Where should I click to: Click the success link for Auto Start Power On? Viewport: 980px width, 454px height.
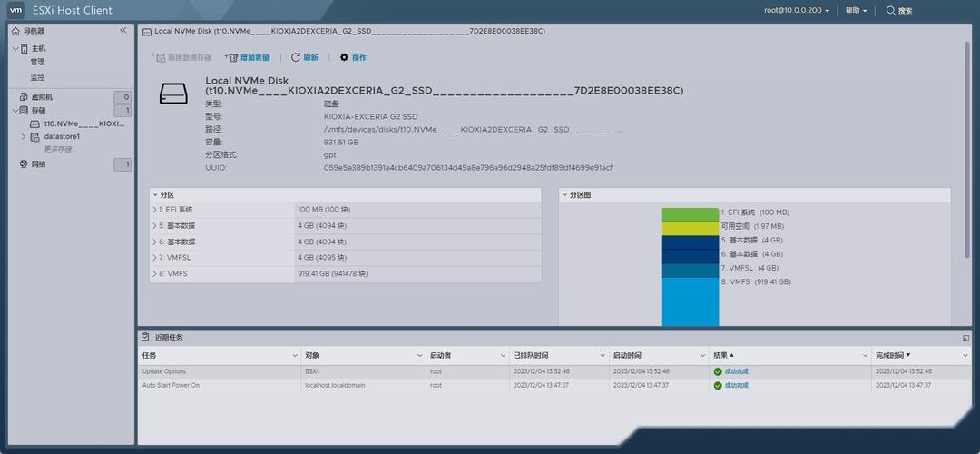click(x=736, y=386)
